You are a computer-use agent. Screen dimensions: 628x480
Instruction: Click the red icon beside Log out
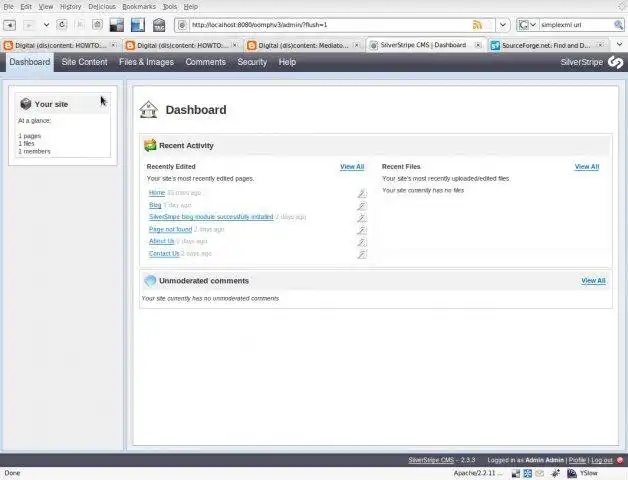click(620, 460)
